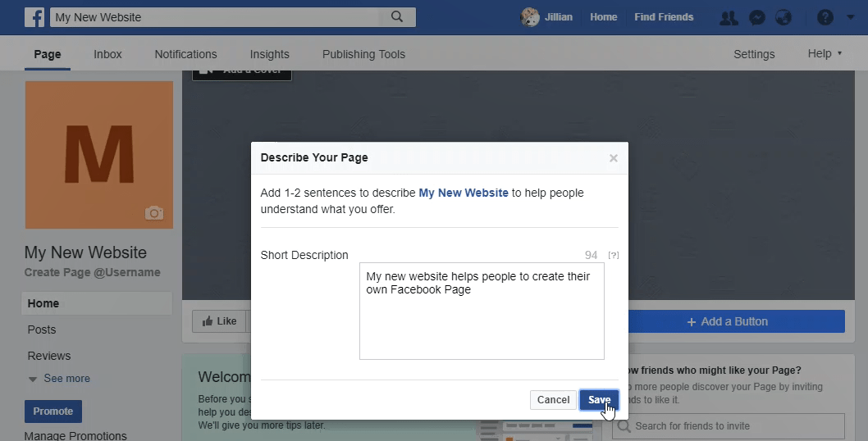Screen dimensions: 868x441
Task: Open the Notifications tab
Action: point(185,54)
